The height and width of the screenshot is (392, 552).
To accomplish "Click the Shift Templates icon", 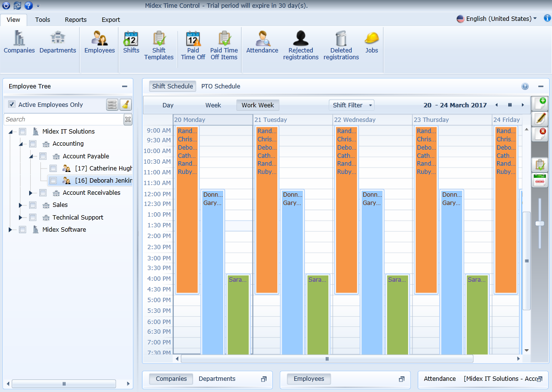I will (159, 44).
